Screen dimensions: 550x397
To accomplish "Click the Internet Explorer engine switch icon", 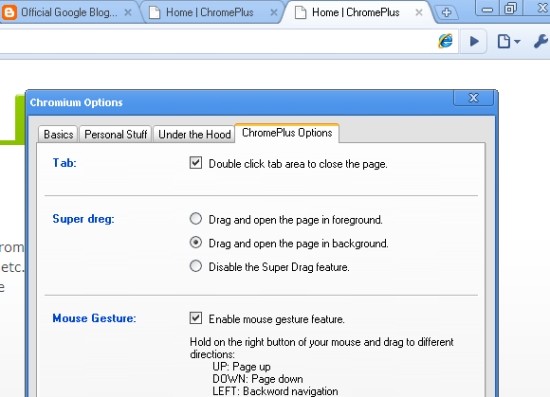I will [445, 41].
